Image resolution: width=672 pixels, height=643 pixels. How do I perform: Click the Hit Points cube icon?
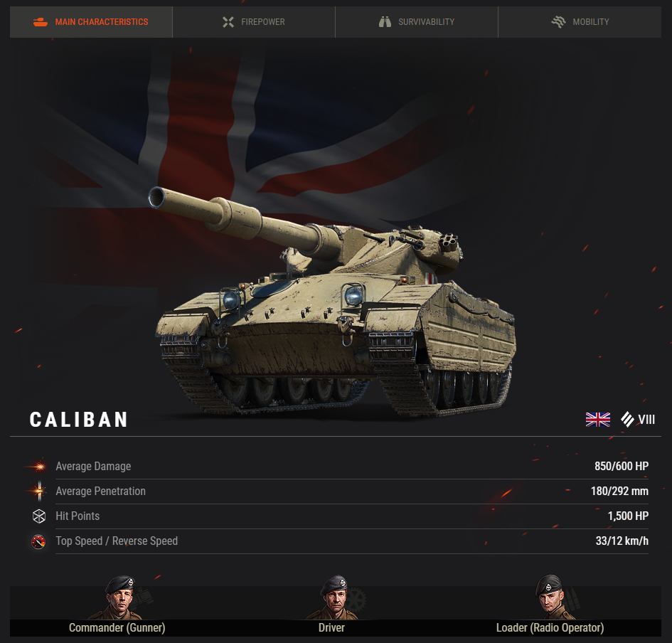point(39,516)
